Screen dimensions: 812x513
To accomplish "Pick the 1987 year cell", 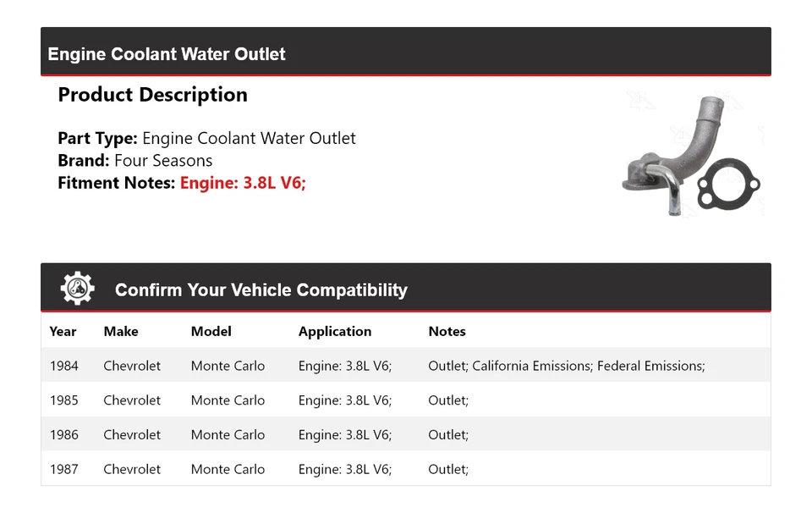I will 63,469.
